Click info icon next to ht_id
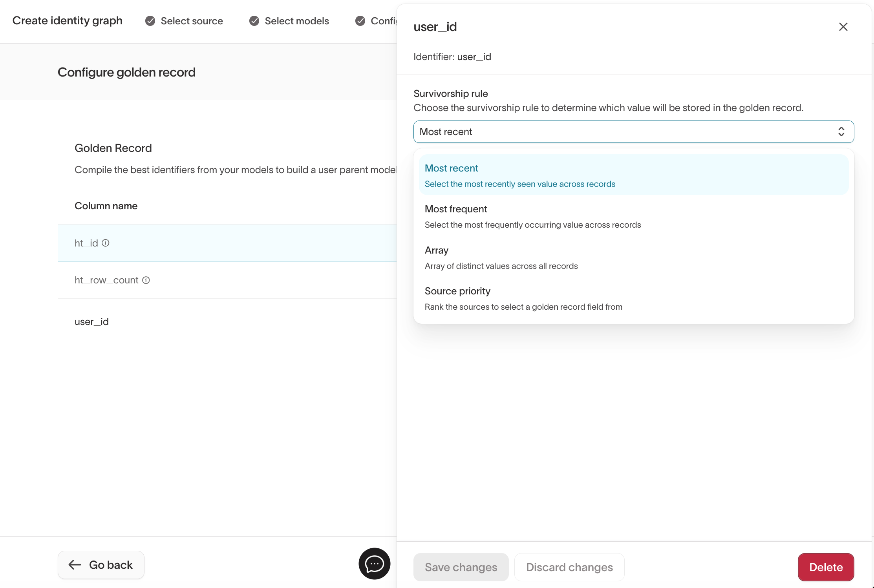Screen dimensions: 874x588 106,243
